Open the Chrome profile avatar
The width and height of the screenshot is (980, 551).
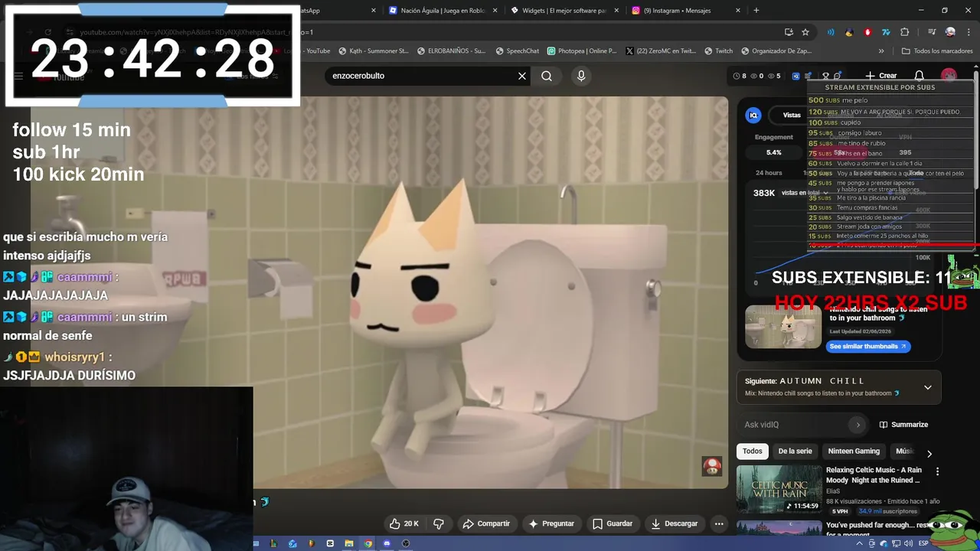[950, 32]
